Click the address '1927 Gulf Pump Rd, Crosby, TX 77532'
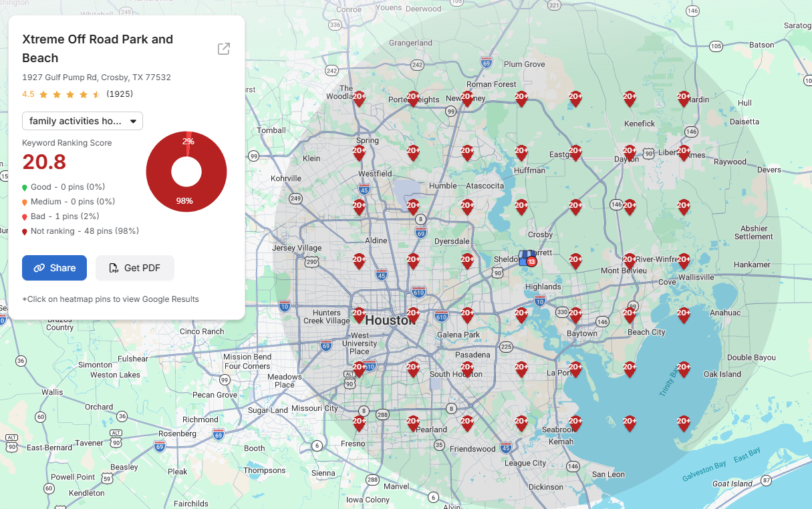 [96, 77]
